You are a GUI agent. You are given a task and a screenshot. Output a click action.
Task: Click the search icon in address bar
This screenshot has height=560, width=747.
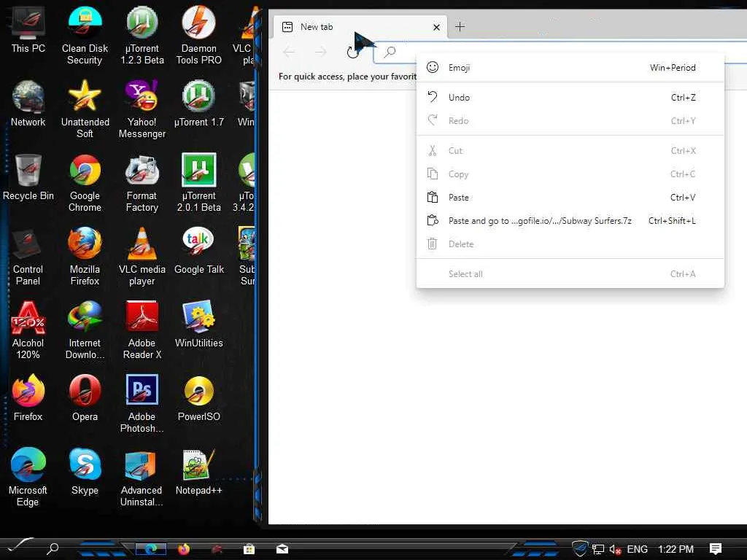[x=390, y=52]
